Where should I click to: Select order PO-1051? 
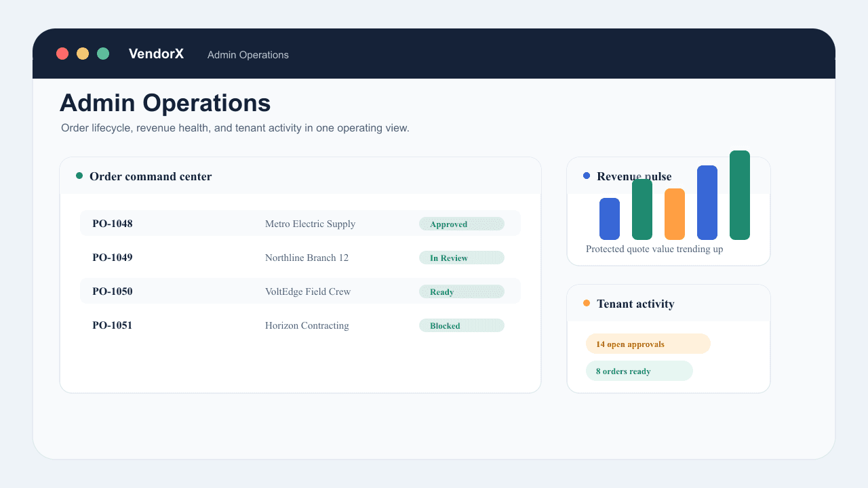tap(113, 325)
